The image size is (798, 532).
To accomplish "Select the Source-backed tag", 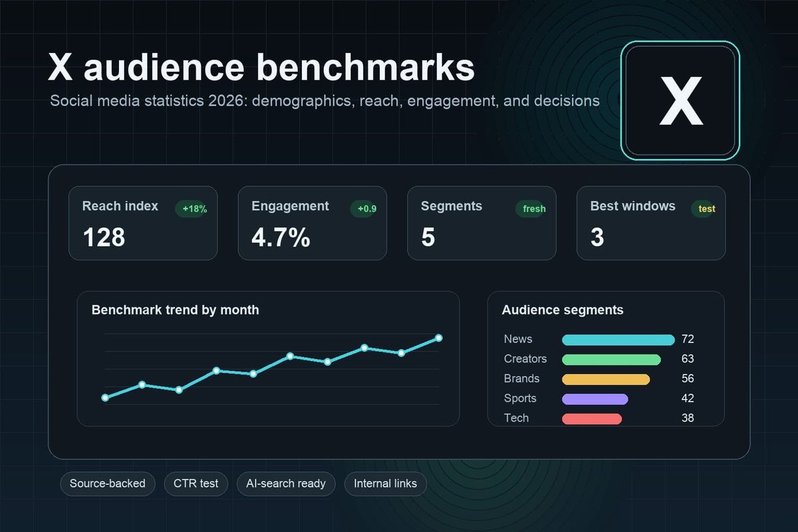I will coord(108,483).
